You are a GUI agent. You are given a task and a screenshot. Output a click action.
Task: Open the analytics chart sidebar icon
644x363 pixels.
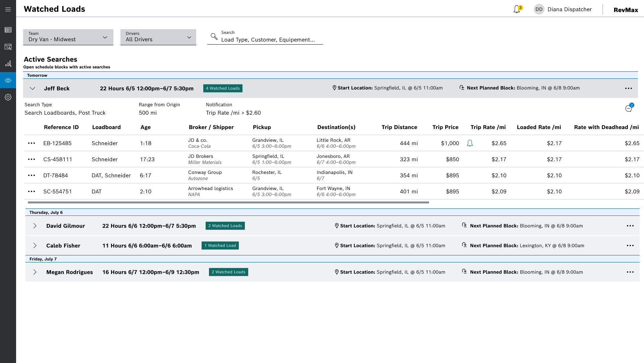tap(8, 64)
